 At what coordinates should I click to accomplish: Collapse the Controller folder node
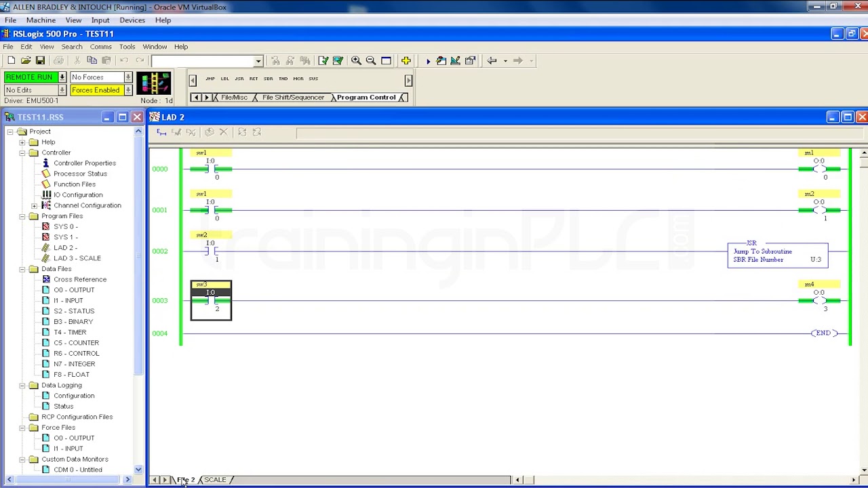tap(22, 152)
